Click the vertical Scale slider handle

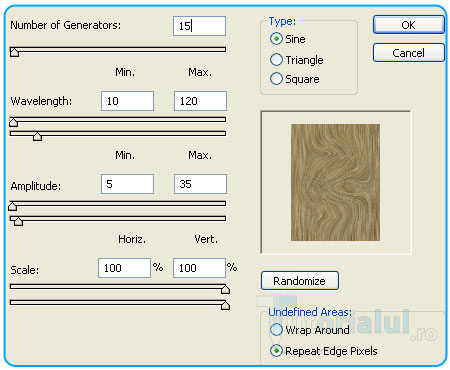pyautogui.click(x=226, y=305)
